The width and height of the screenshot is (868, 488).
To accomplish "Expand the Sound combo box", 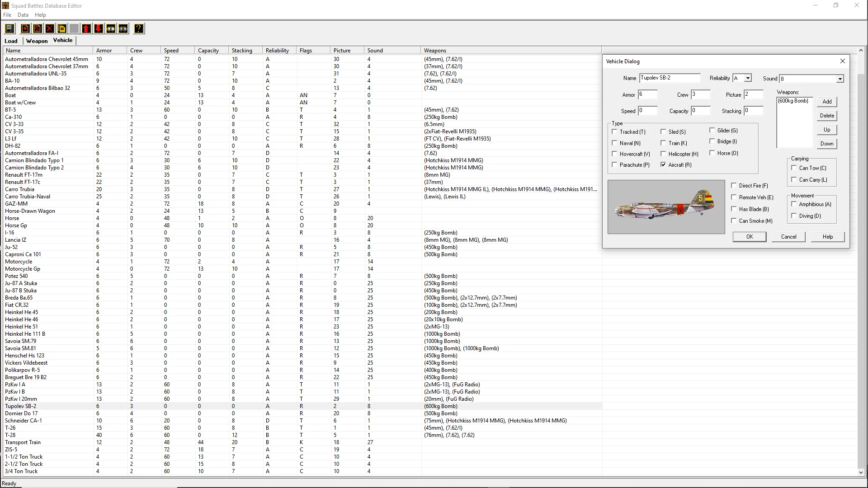I will (x=840, y=79).
